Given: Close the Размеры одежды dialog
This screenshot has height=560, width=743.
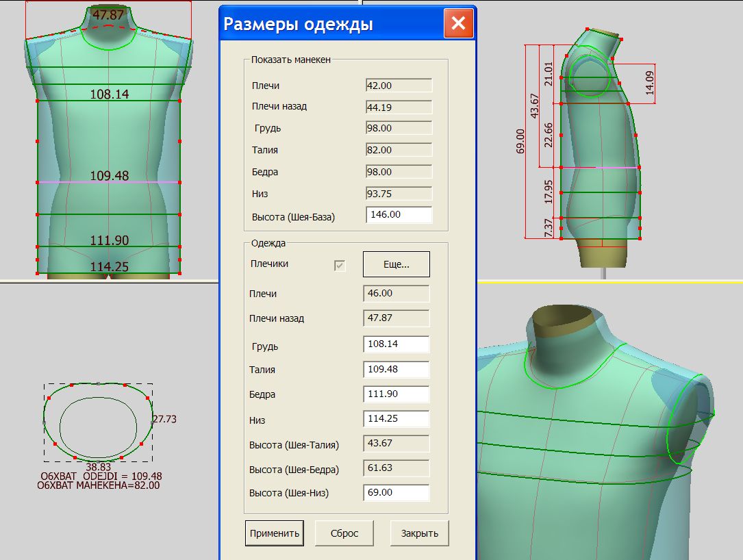Looking at the screenshot, I should 458,23.
